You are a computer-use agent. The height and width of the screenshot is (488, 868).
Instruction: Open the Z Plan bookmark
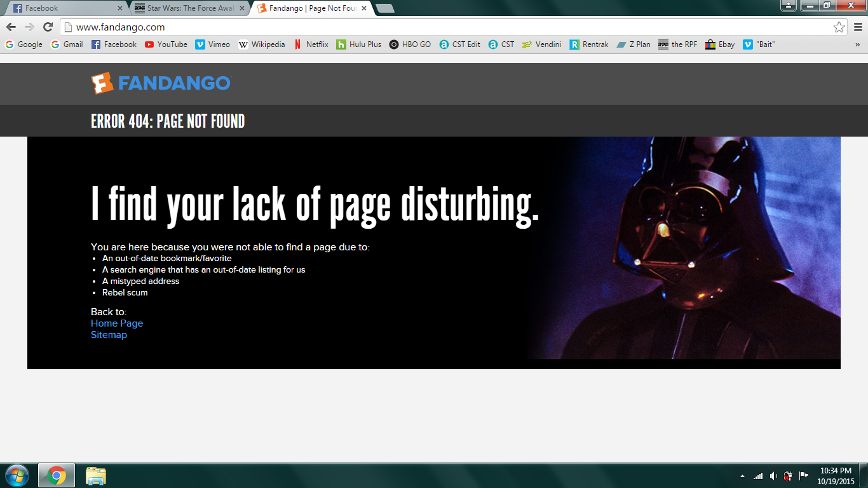click(x=634, y=44)
